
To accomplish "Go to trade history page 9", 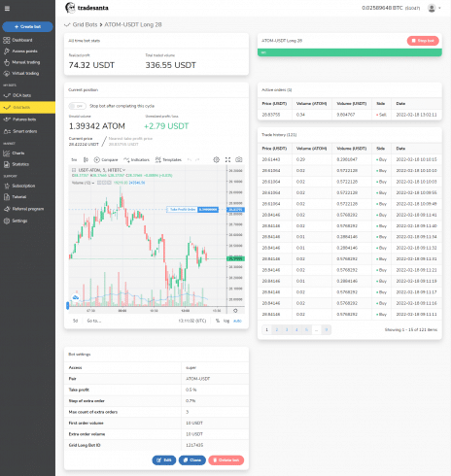I will 327,329.
